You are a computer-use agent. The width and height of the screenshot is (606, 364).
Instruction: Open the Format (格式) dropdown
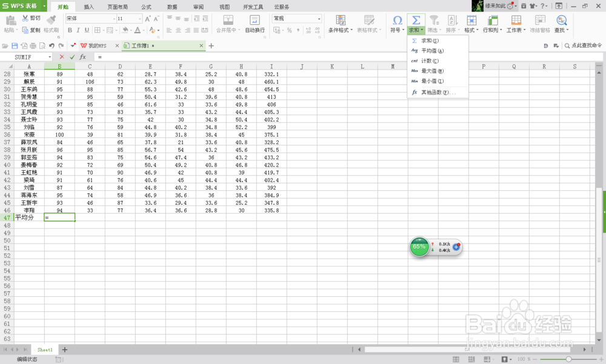(x=471, y=24)
